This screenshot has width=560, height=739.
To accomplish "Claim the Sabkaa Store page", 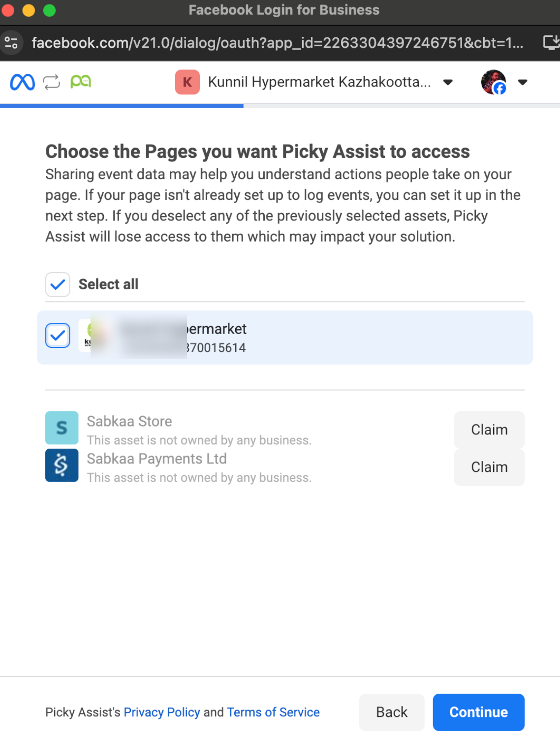I will (x=489, y=430).
